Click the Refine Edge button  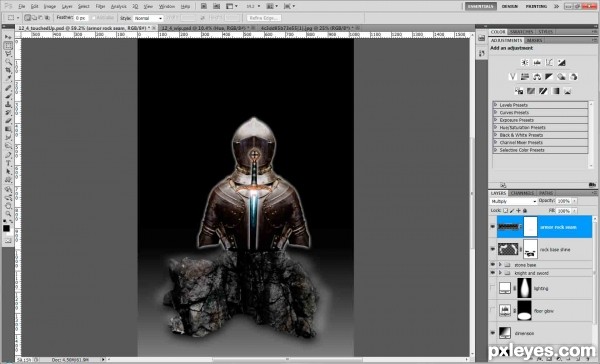(264, 18)
